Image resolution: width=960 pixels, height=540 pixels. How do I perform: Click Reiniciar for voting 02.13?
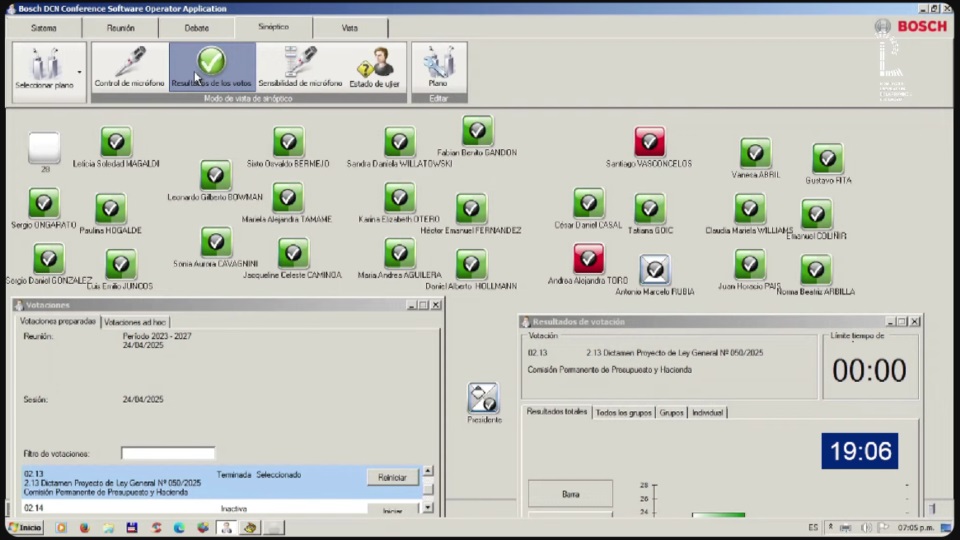(392, 478)
